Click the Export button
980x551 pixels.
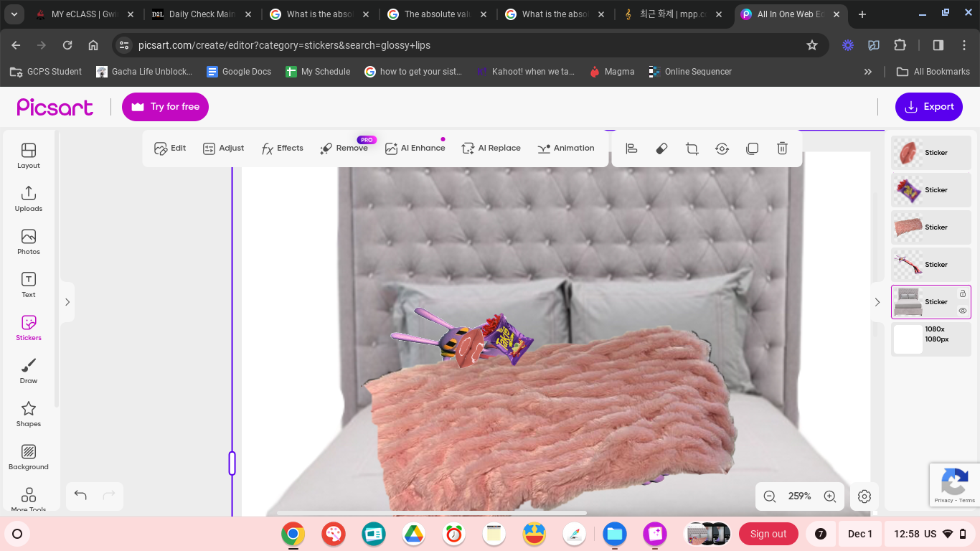coord(929,107)
